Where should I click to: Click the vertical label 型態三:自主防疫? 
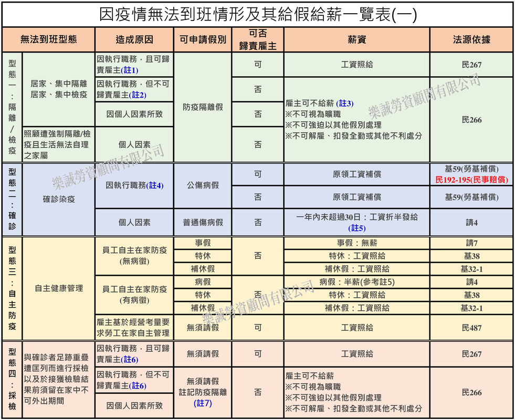[x=12, y=288]
